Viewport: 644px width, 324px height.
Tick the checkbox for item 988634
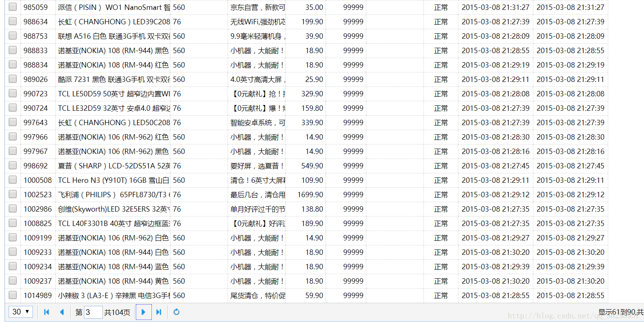click(13, 21)
